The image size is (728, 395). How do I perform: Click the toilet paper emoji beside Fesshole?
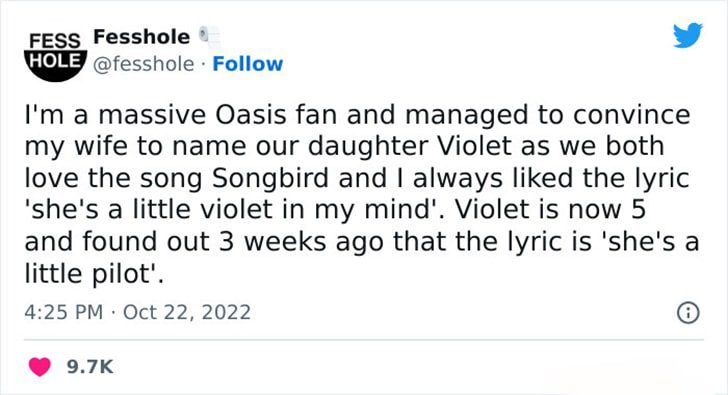pyautogui.click(x=209, y=37)
